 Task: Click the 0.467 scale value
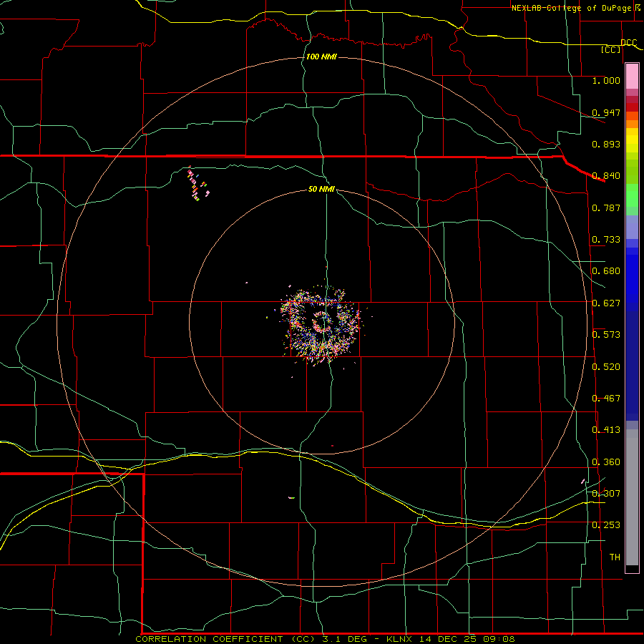click(x=606, y=399)
